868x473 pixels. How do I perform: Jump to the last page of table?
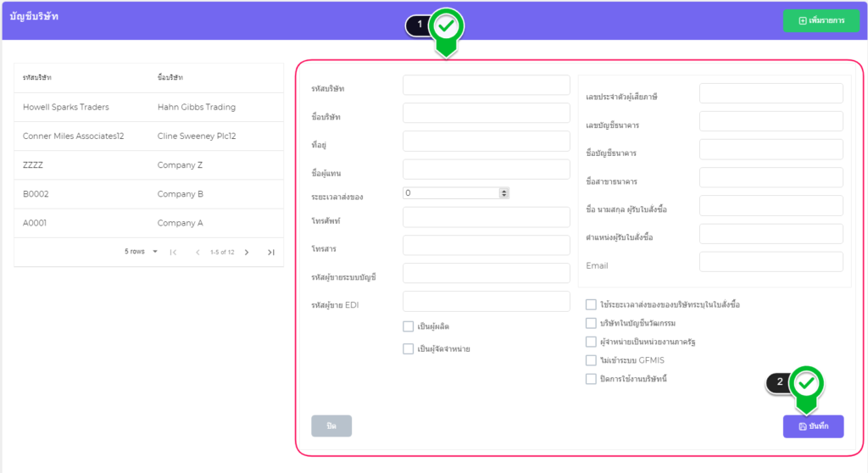[x=271, y=252]
